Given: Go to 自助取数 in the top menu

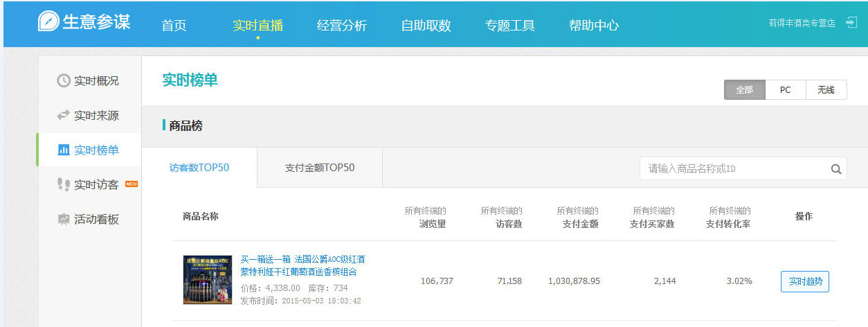Looking at the screenshot, I should [x=426, y=26].
